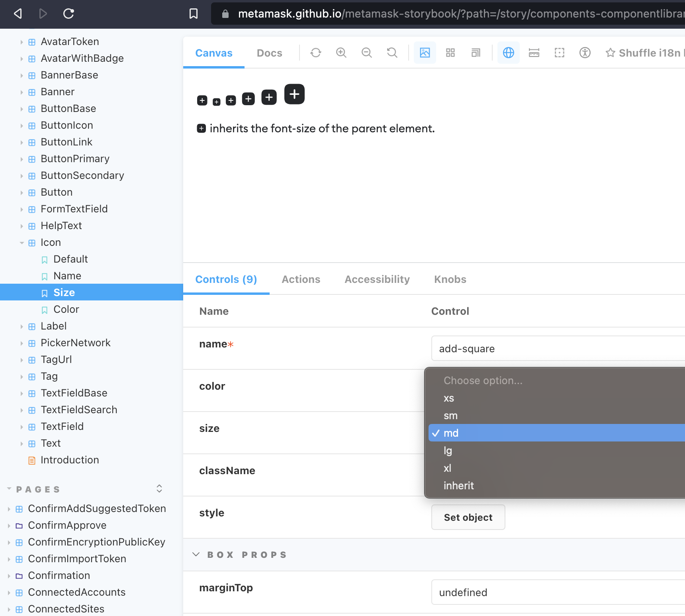685x616 pixels.
Task: Enable the measure ruler addon
Action: coord(534,53)
